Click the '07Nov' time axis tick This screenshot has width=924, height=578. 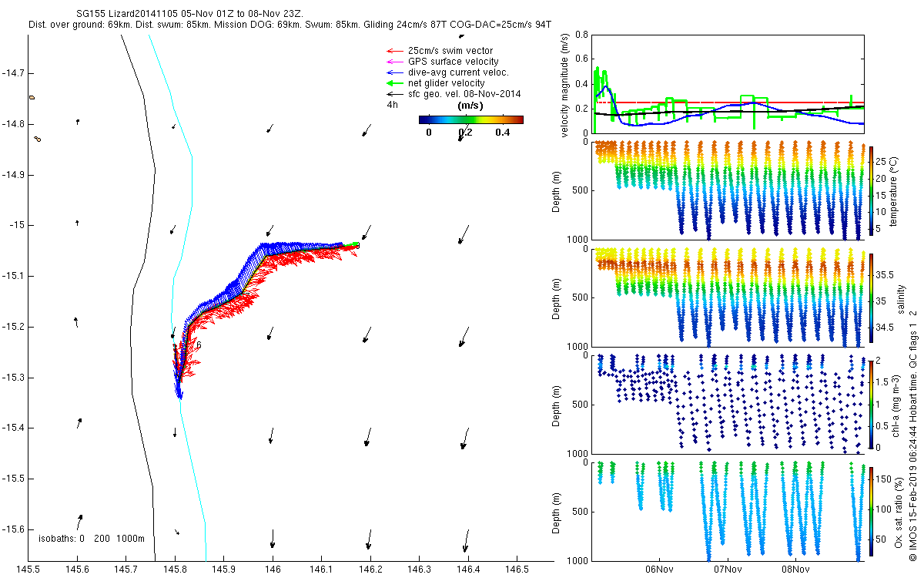coord(728,570)
